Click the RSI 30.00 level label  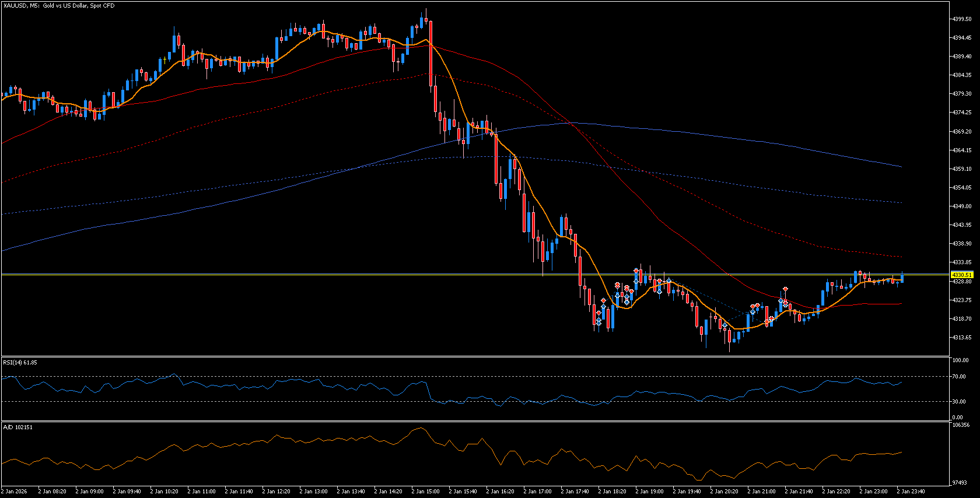click(958, 401)
